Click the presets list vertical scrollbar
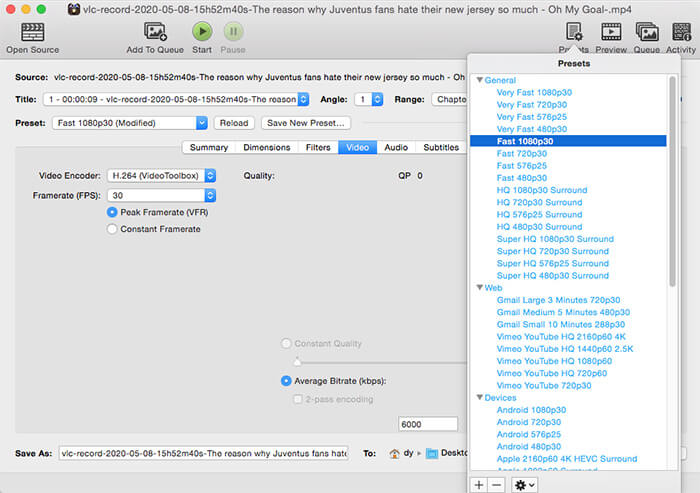Screen dimensions: 700x493 (672, 181)
